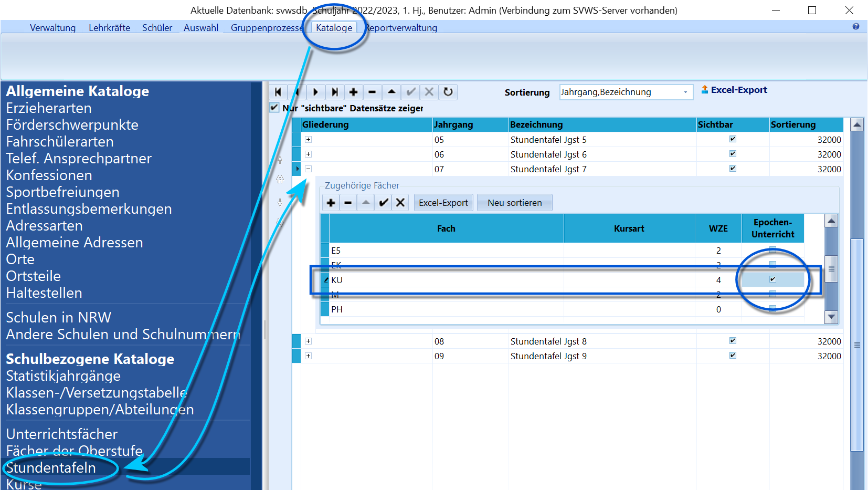Image resolution: width=868 pixels, height=490 pixels.
Task: Add a Fach in Zugehörige Fächer toolbar
Action: point(331,203)
